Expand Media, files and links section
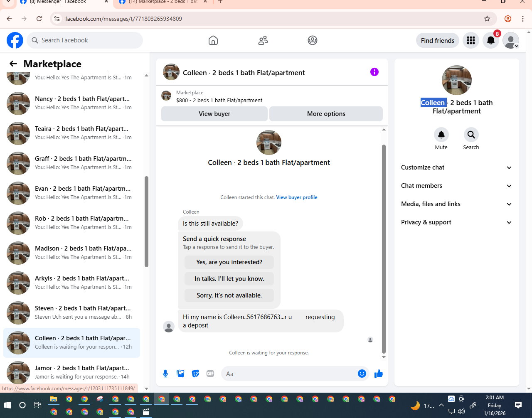 [457, 204]
